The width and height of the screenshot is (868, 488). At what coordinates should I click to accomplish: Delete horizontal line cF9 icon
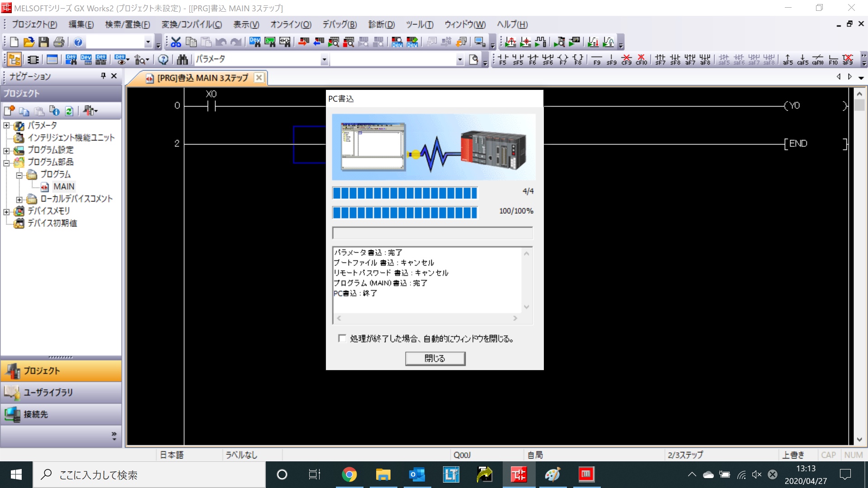(627, 59)
